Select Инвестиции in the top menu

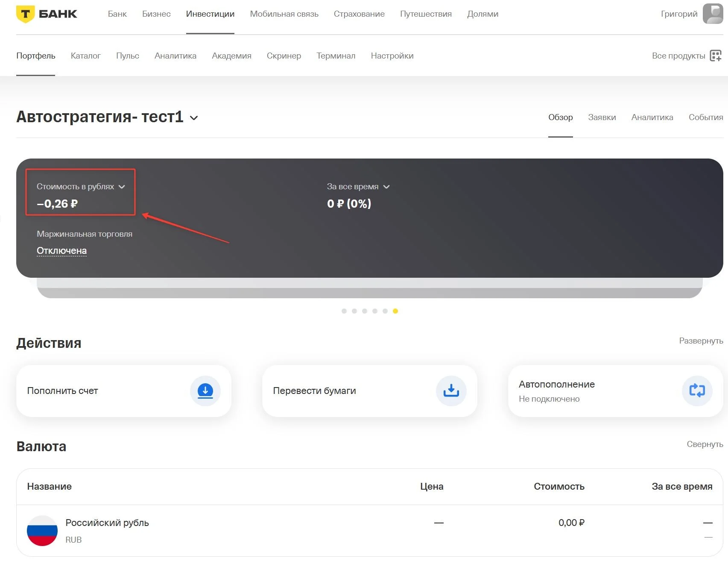210,14
